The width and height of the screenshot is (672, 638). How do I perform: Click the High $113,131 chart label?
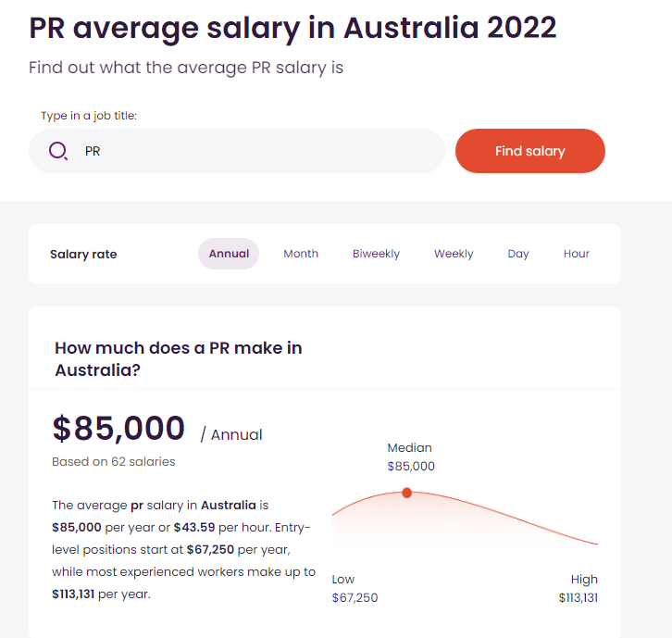579,589
